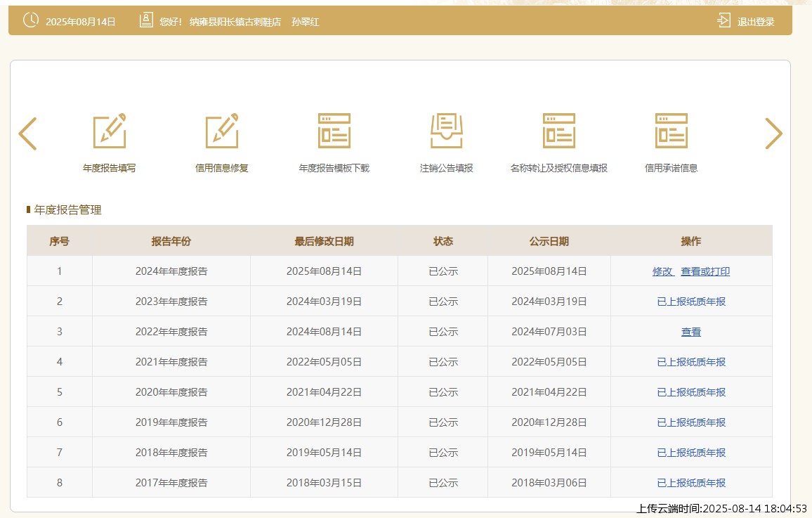812x518 pixels.
Task: Select the 名称转让及授权信息填报 label
Action: tap(558, 168)
